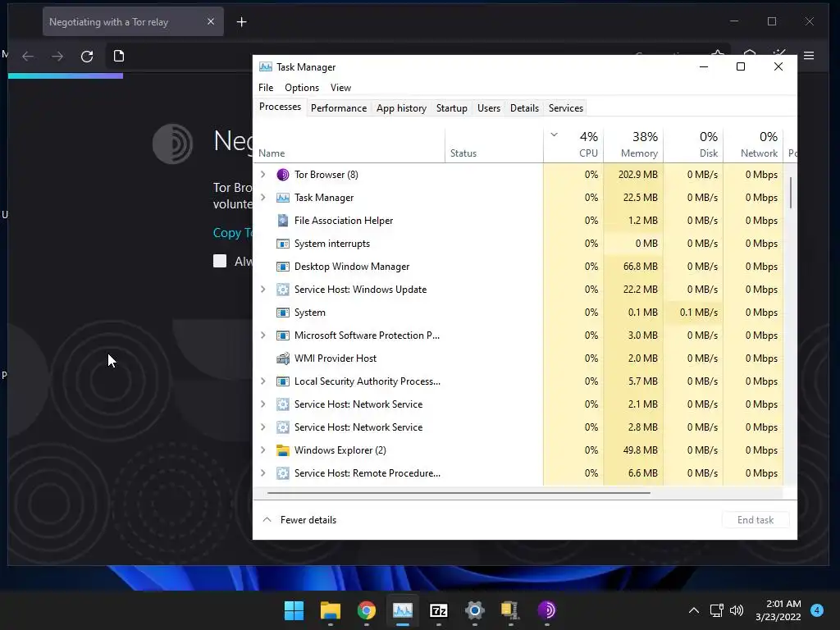The width and height of the screenshot is (840, 630).
Task: Show hidden system tray icons
Action: (x=694, y=610)
